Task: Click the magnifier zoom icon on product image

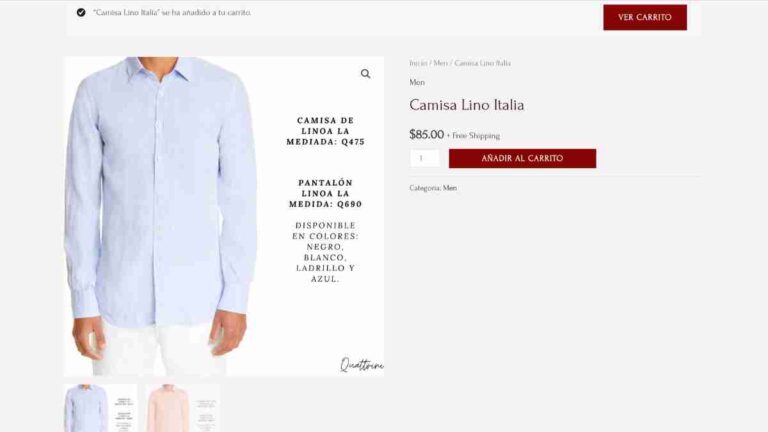Action: point(365,73)
